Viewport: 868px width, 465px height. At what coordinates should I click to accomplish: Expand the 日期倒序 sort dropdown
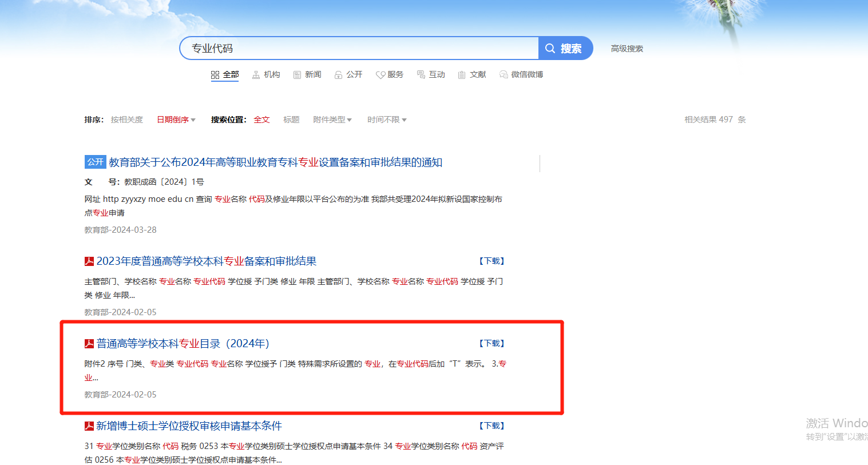[x=176, y=120]
